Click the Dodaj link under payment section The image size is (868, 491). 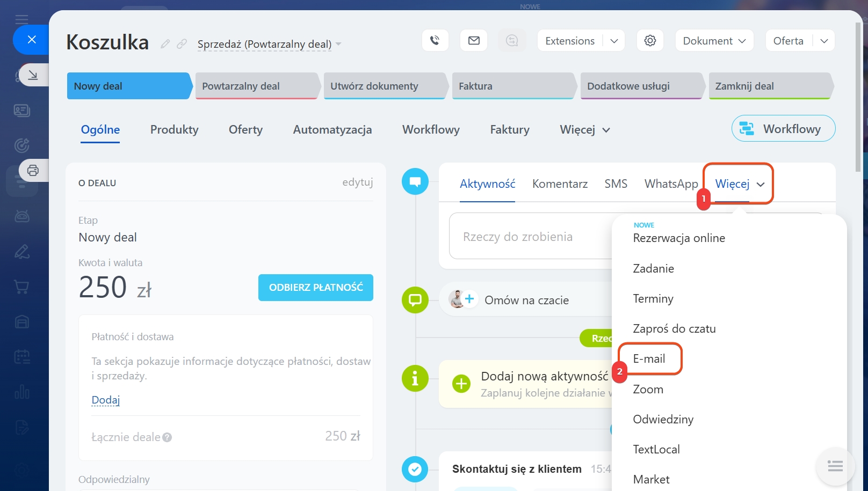pos(105,400)
